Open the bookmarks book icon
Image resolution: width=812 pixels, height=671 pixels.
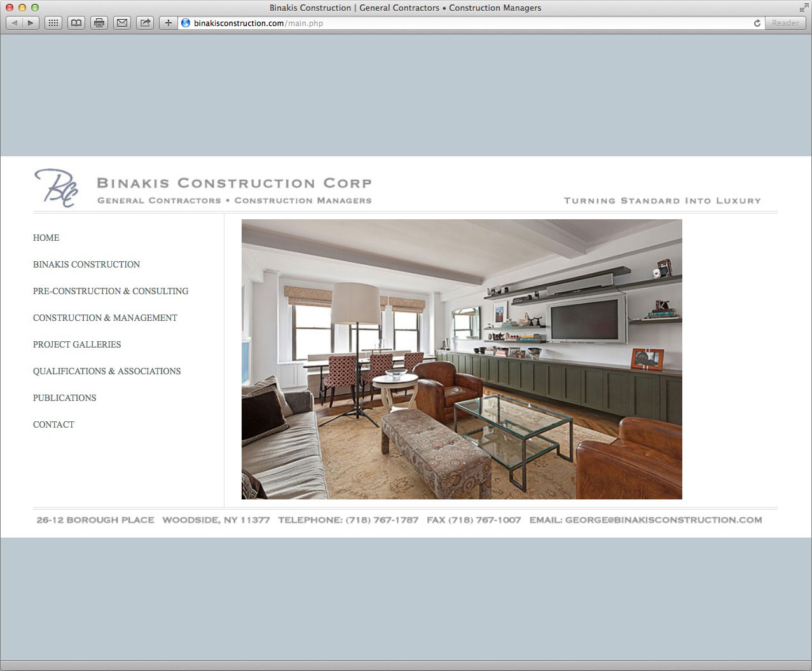click(x=76, y=23)
